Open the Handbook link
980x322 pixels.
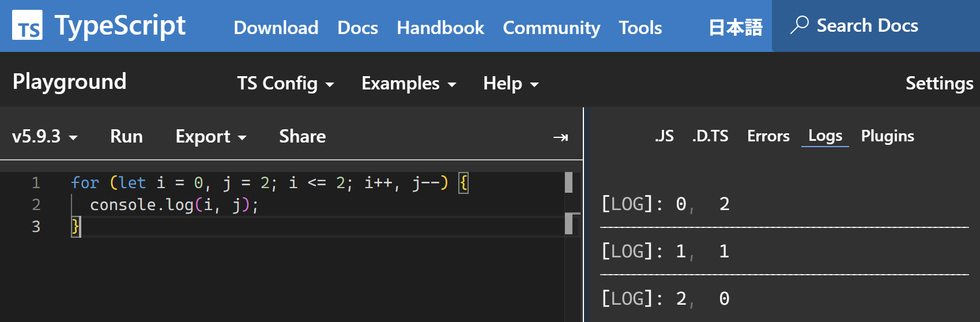tap(440, 28)
